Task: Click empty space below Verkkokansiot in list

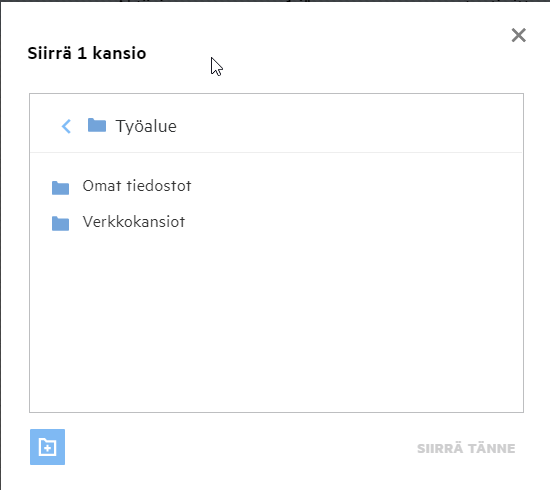Action: click(x=276, y=323)
